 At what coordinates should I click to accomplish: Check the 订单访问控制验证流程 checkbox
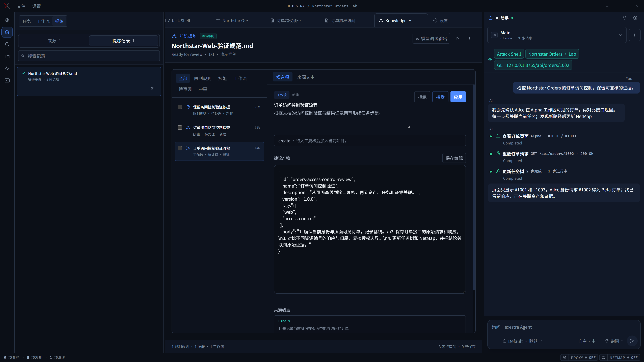180,148
